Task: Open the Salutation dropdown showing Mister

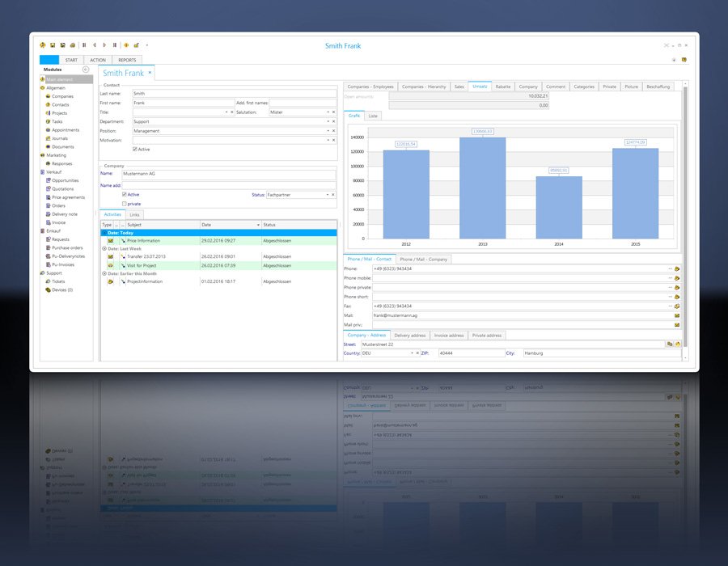Action: 328,112
